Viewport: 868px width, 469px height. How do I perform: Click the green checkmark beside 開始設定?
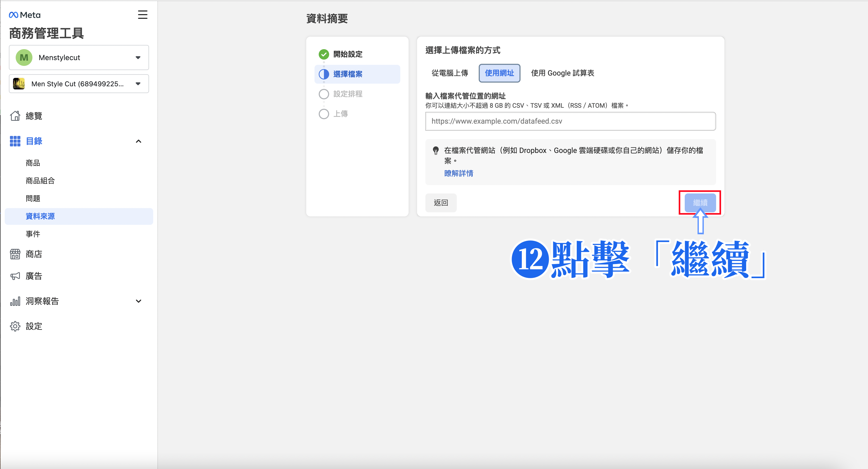pos(324,54)
